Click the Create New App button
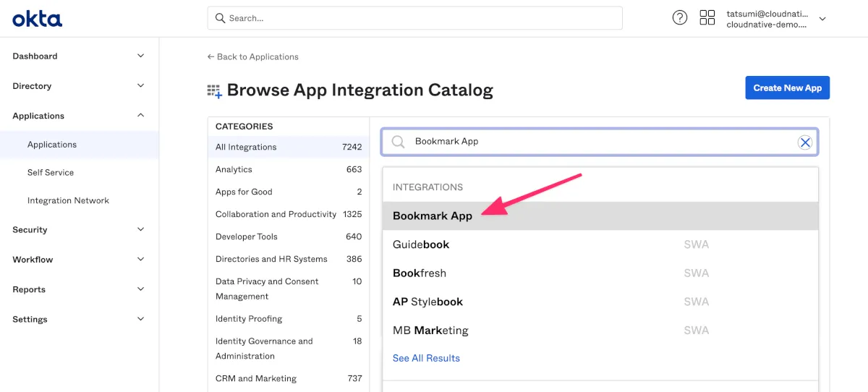The image size is (868, 392). pyautogui.click(x=787, y=88)
